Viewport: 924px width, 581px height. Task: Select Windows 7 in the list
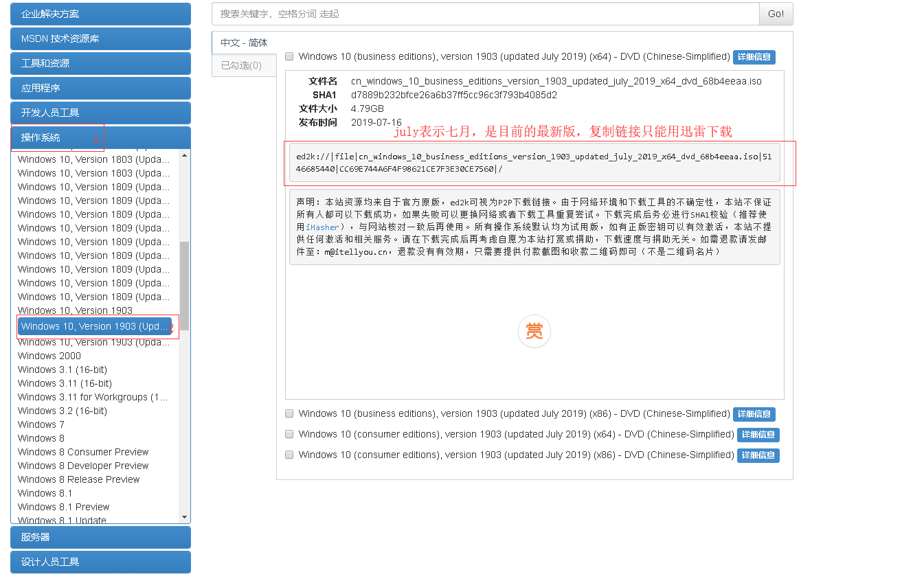(41, 424)
